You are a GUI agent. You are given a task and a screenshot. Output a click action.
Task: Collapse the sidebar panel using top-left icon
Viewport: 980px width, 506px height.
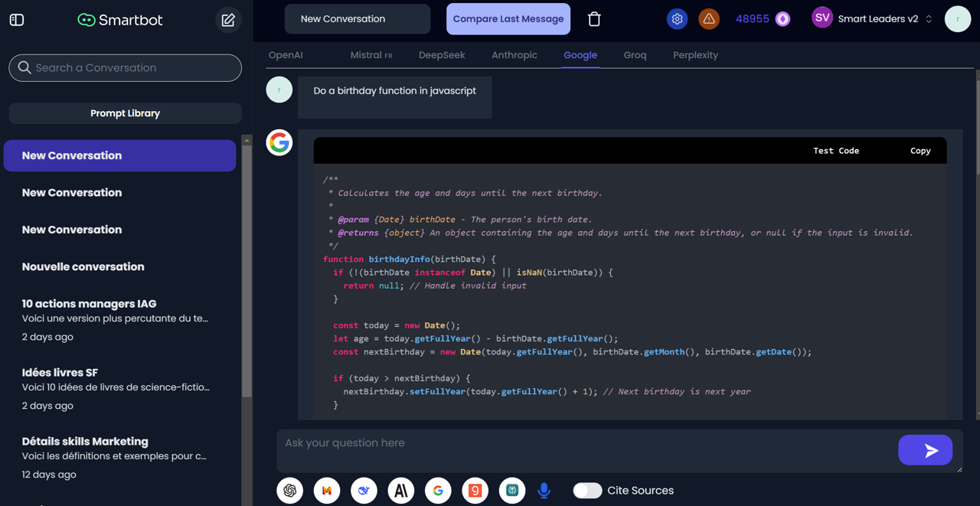click(x=17, y=20)
